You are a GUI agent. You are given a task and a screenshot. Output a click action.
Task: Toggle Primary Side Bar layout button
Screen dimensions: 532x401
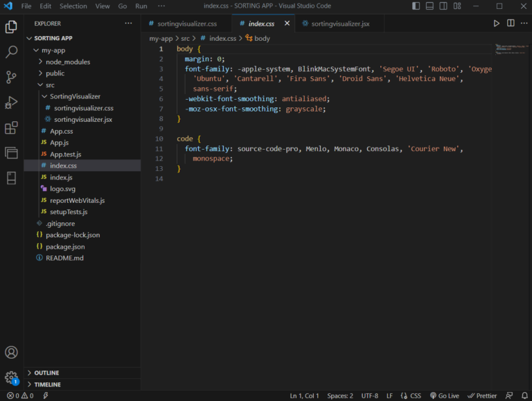point(416,6)
